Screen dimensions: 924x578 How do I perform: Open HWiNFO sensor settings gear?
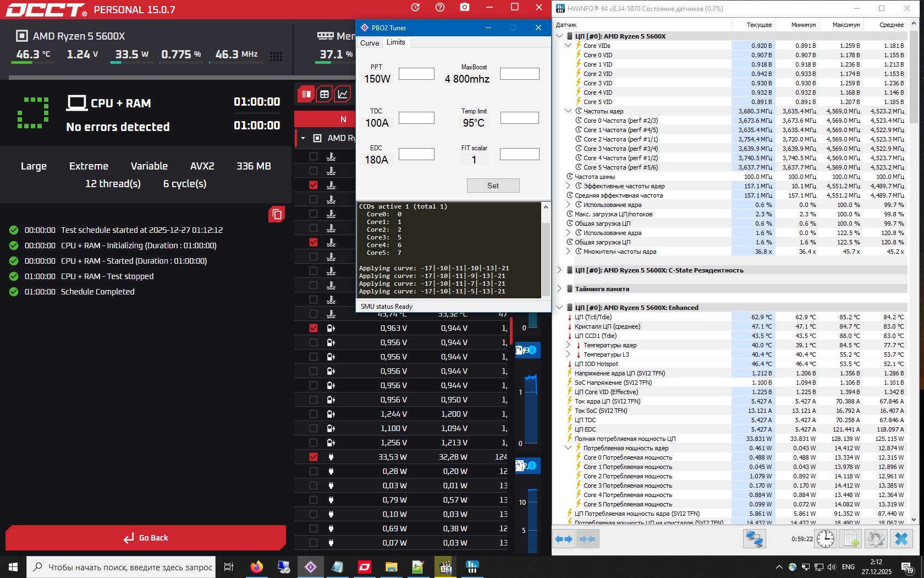tap(876, 539)
